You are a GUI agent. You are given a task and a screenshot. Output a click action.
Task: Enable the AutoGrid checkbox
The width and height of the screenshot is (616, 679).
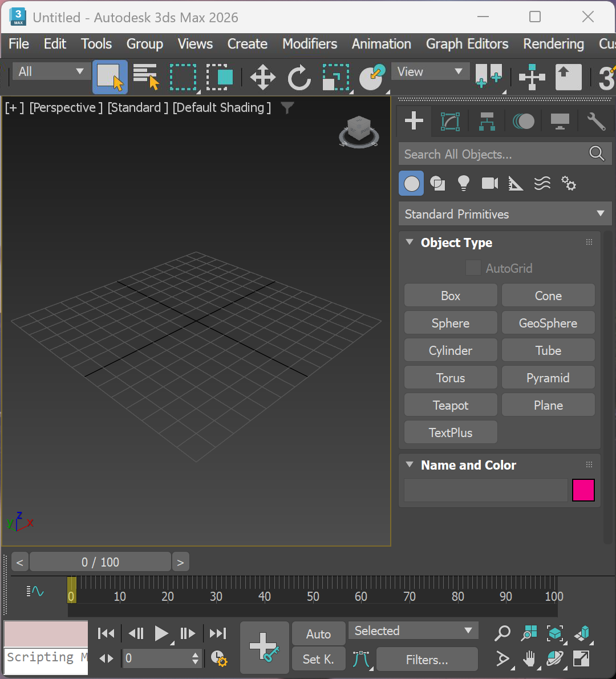pos(473,268)
